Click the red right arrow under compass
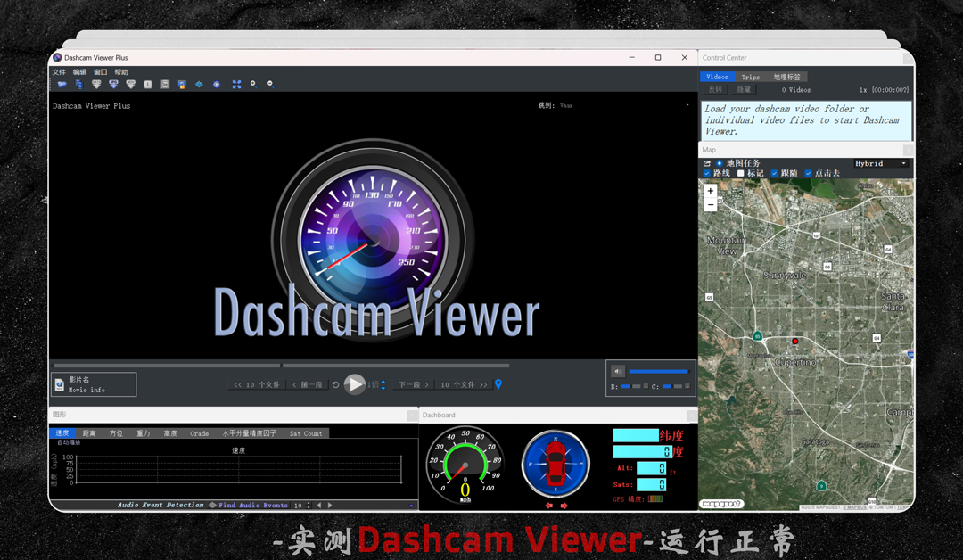Screen dimensions: 963x560 tap(564, 506)
